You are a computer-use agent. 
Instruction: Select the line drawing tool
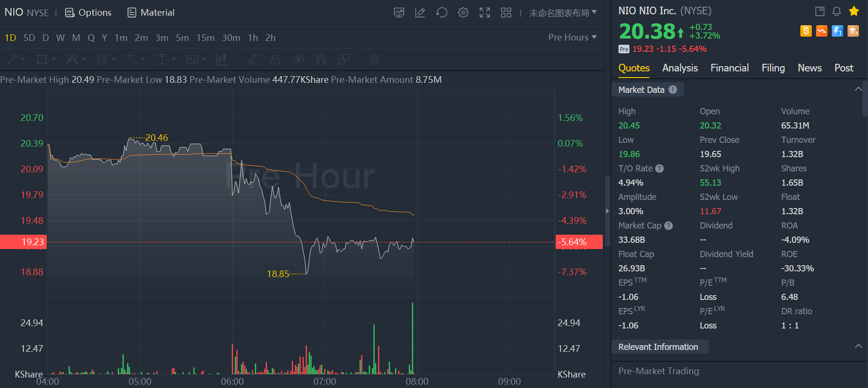coord(12,59)
